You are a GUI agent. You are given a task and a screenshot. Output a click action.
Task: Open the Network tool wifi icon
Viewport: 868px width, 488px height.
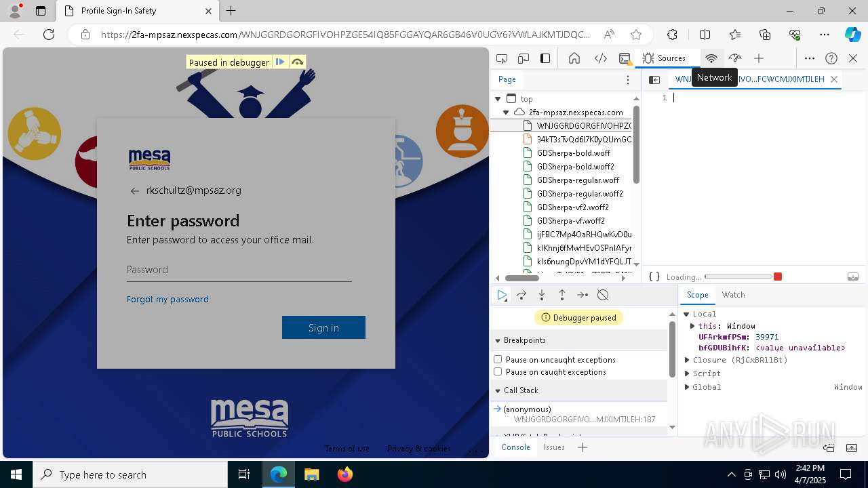tap(711, 58)
